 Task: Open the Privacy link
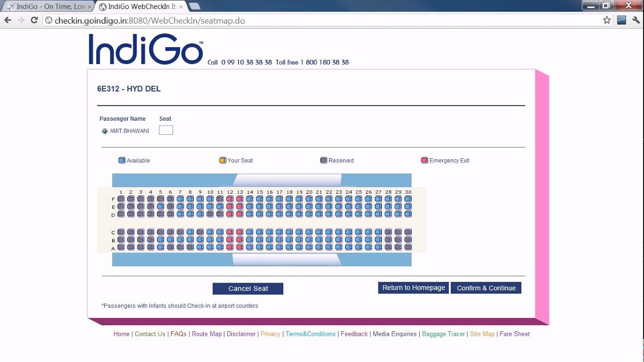click(270, 334)
